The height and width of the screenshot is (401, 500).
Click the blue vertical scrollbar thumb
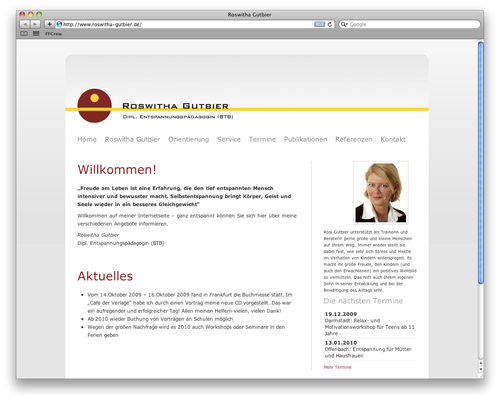click(480, 163)
